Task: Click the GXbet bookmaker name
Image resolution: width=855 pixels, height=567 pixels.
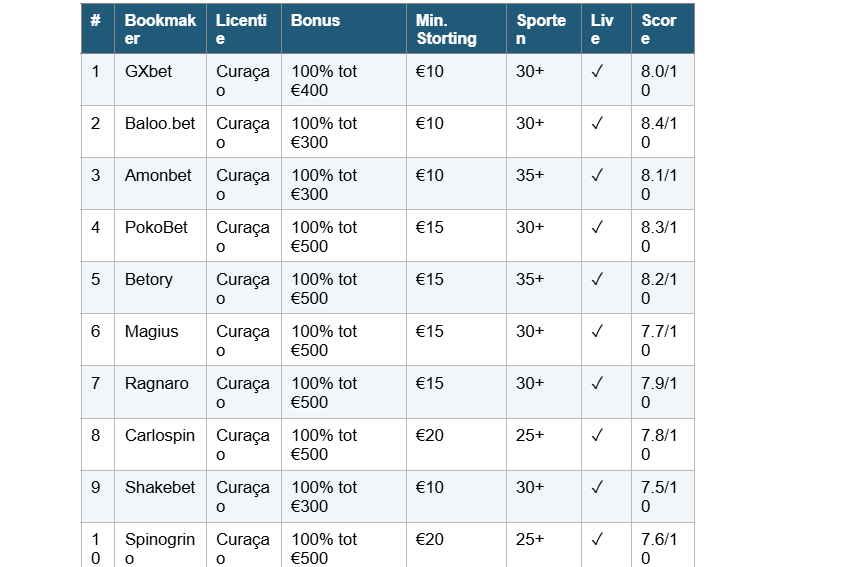Action: pyautogui.click(x=144, y=71)
